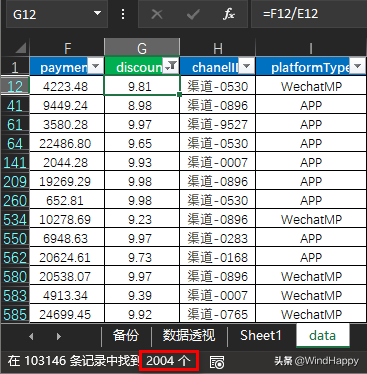Click cell with value 19269.29

67,181
